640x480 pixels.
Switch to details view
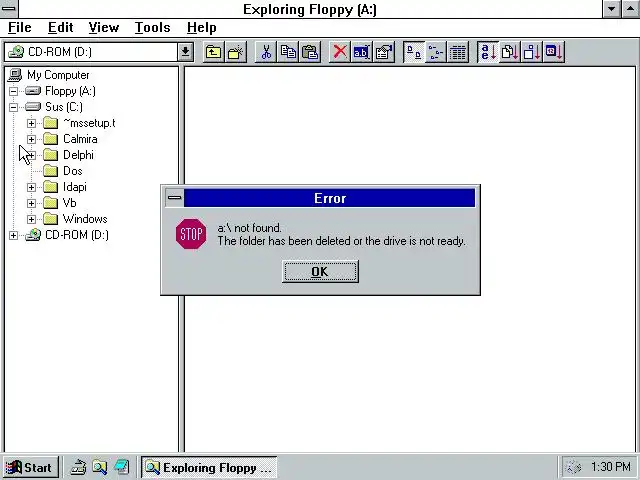458,52
